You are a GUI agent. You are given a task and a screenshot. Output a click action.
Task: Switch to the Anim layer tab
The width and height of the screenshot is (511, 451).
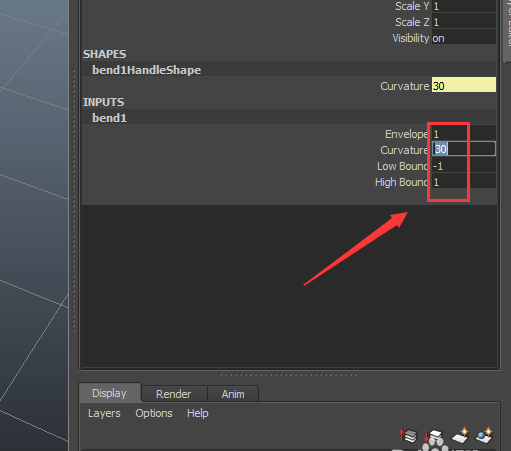pyautogui.click(x=233, y=394)
